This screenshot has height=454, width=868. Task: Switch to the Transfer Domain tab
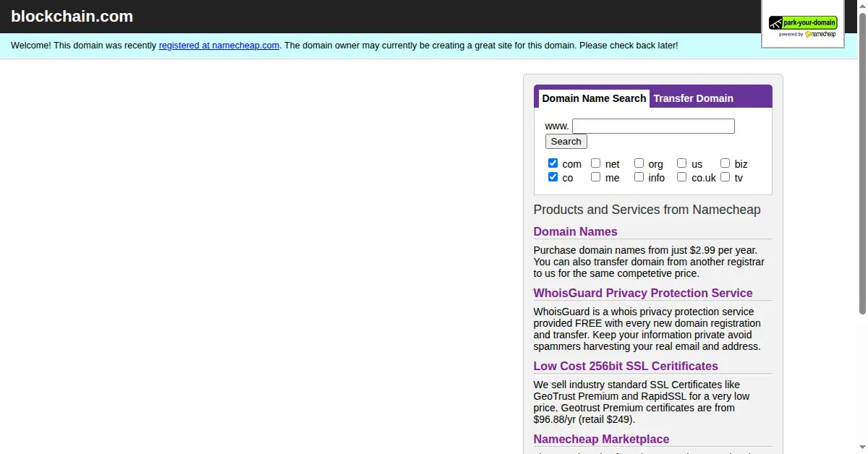[x=694, y=98]
